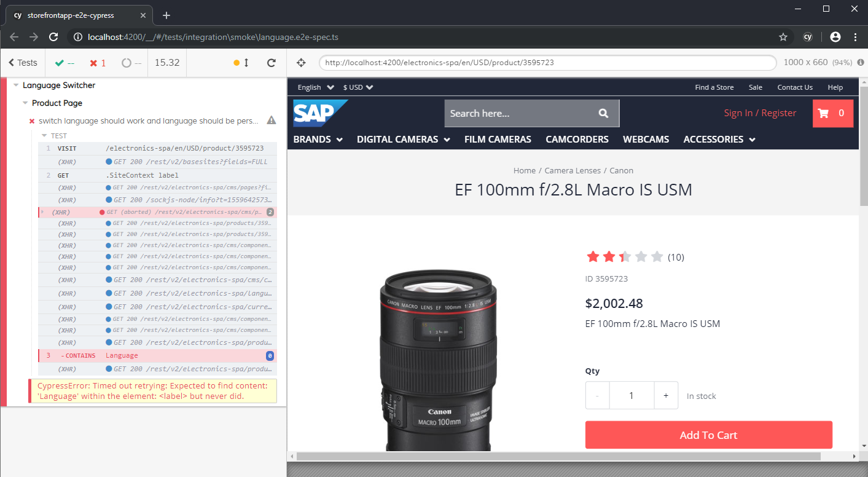Open a new browser tab
Image resolution: width=868 pixels, height=477 pixels.
pos(166,15)
